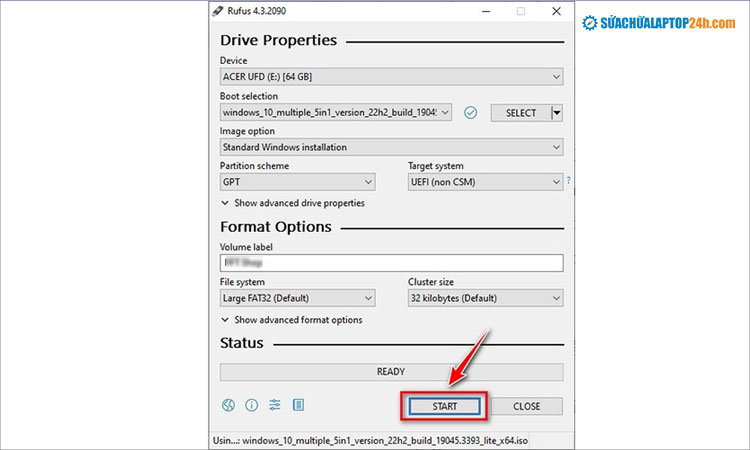
Task: Click the target system help question mark
Action: pyautogui.click(x=568, y=181)
